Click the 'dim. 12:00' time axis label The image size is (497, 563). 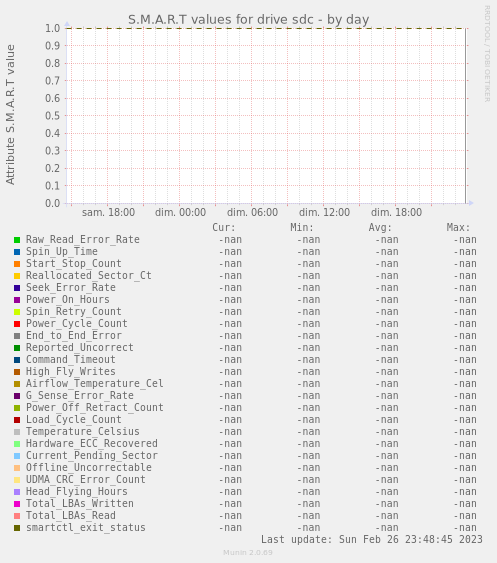[x=324, y=212]
